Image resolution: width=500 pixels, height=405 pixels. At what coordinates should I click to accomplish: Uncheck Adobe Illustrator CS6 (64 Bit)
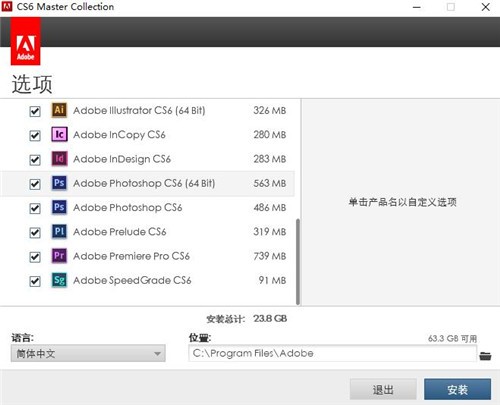coord(35,111)
